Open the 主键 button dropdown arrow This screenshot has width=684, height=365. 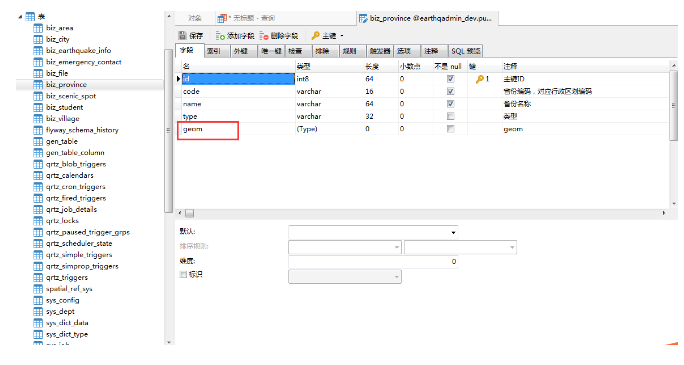click(x=342, y=36)
